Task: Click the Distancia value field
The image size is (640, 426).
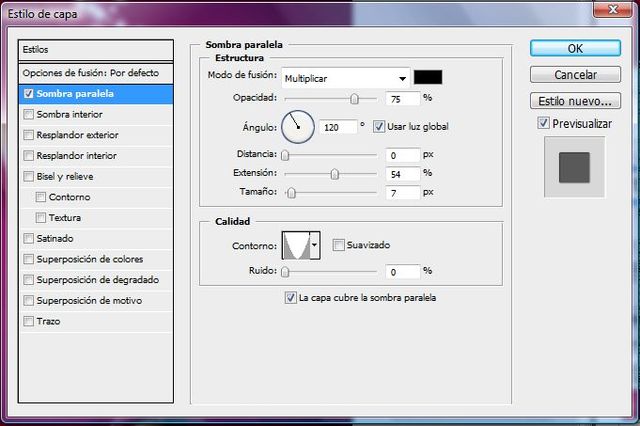Action: (402, 155)
